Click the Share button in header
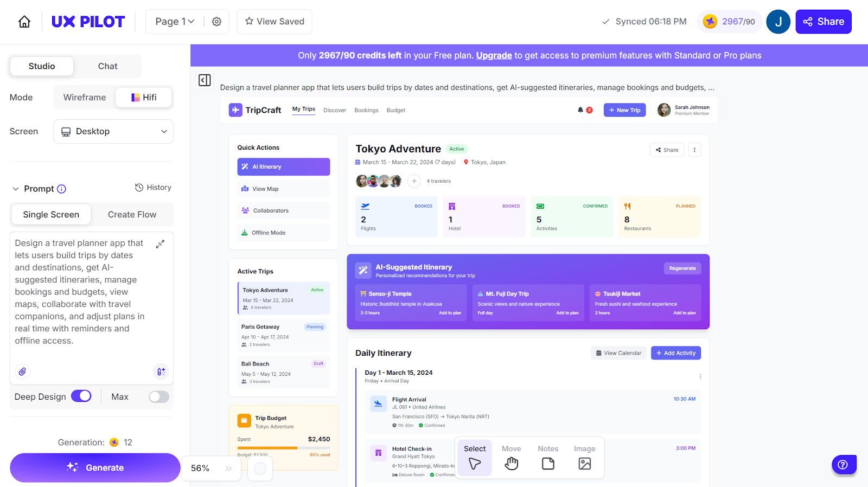Screen dimensions: 868x487 pyautogui.click(x=824, y=22)
